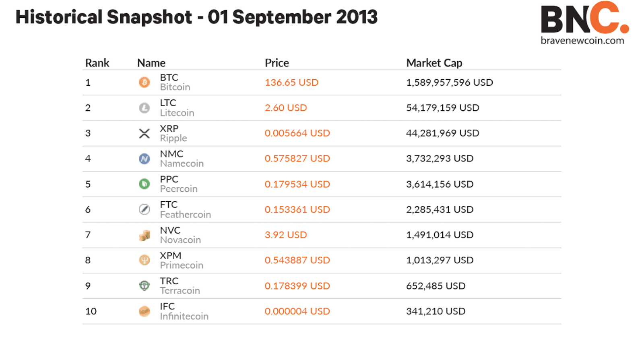Click the Namecoin coin icon

coord(144,159)
